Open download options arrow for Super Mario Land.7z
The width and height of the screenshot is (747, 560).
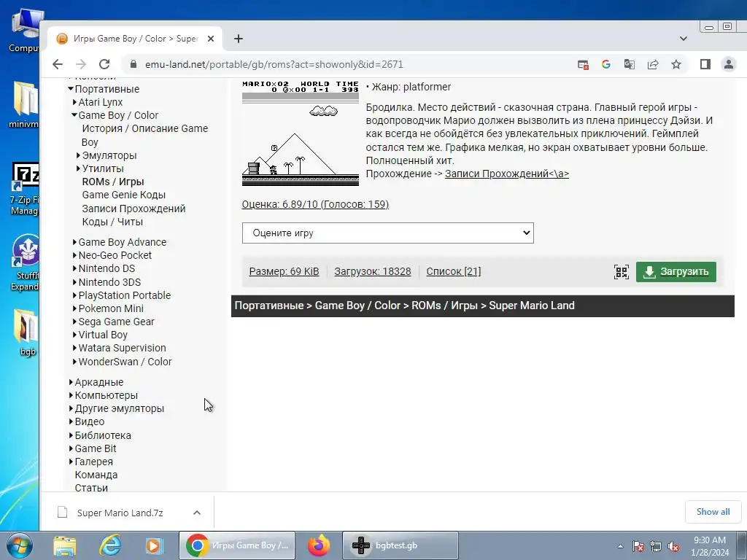(197, 513)
